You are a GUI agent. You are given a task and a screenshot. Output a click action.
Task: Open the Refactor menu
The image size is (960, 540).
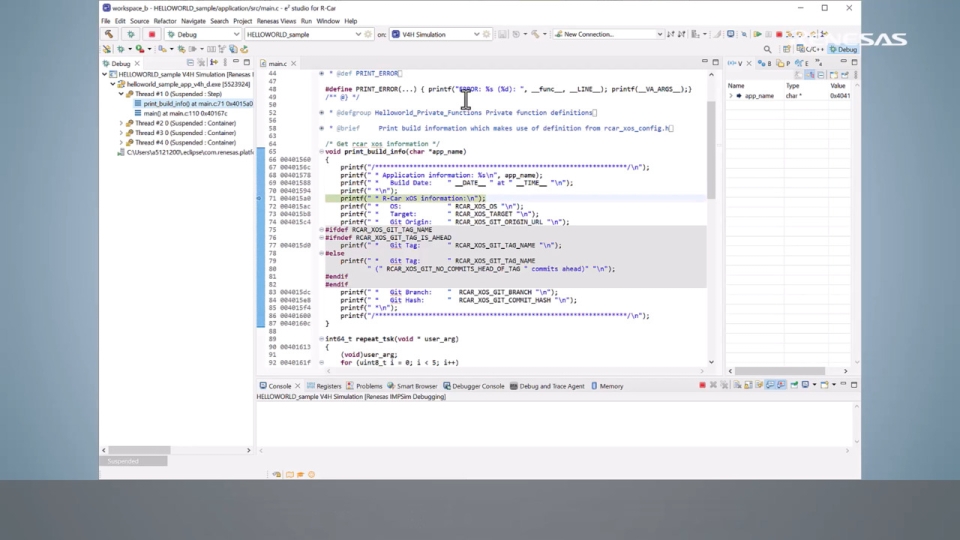tap(165, 21)
